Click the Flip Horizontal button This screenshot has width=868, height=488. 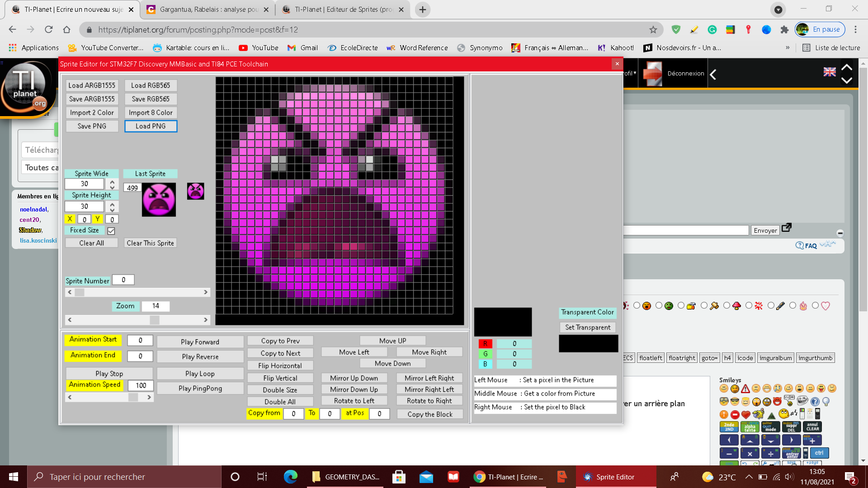click(280, 366)
